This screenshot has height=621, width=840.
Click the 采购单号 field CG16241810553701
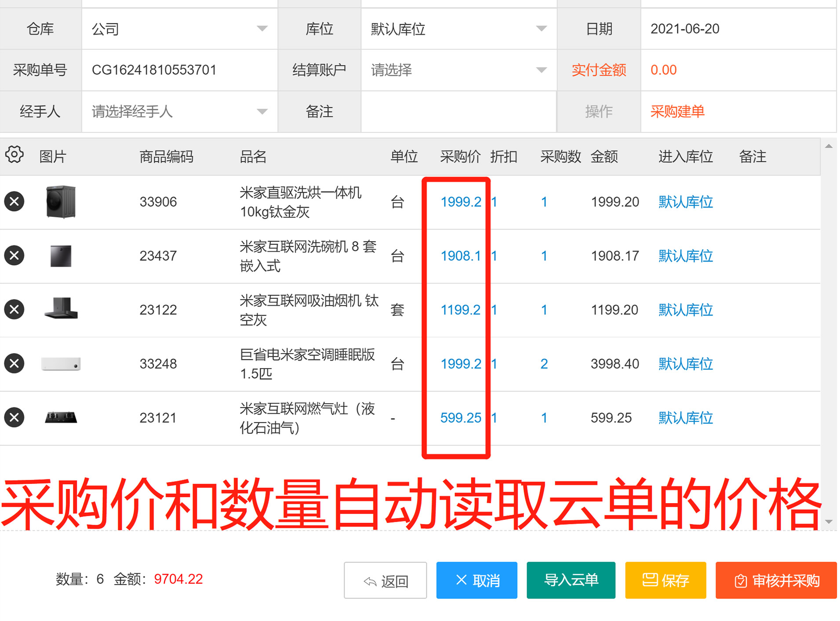179,70
